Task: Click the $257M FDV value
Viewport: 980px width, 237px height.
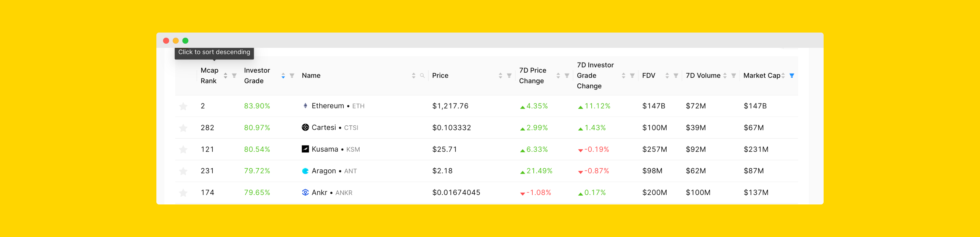Action: coord(654,149)
